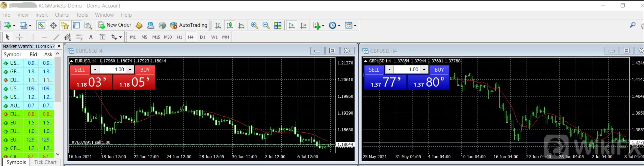Close the Market Watch panel

(x=59, y=46)
